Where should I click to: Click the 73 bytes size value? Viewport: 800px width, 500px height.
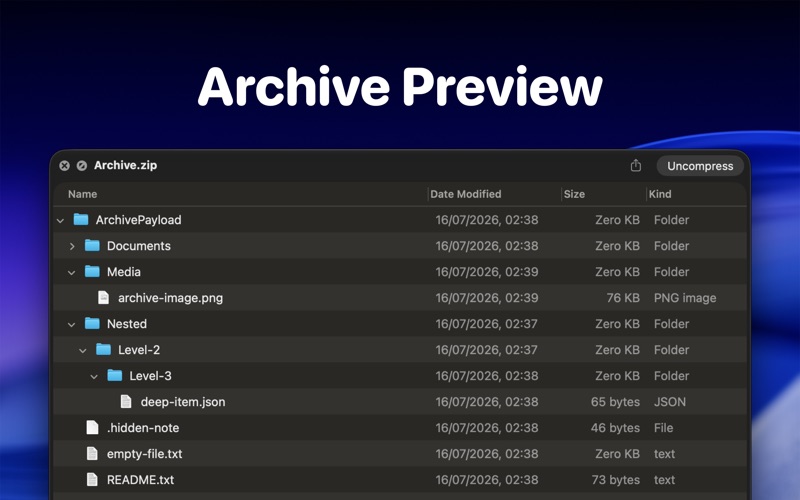(616, 480)
